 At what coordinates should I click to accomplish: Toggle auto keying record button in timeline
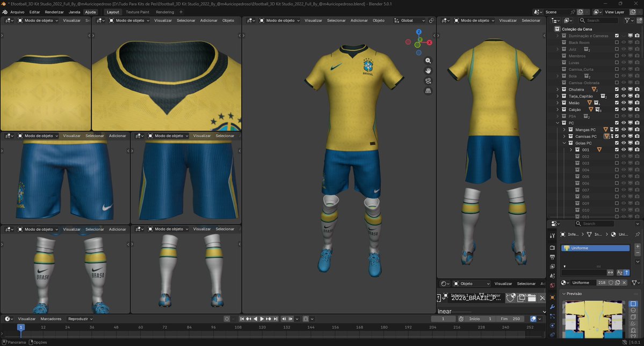pos(227,319)
